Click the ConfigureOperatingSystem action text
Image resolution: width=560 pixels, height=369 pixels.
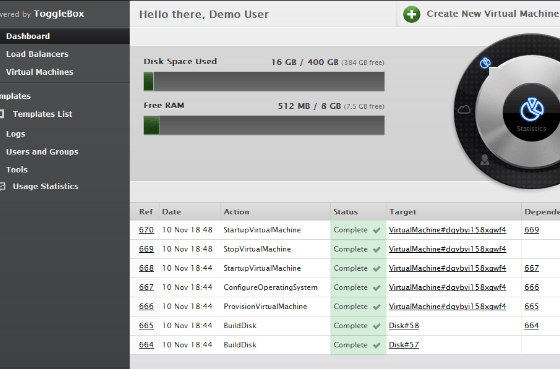[270, 287]
